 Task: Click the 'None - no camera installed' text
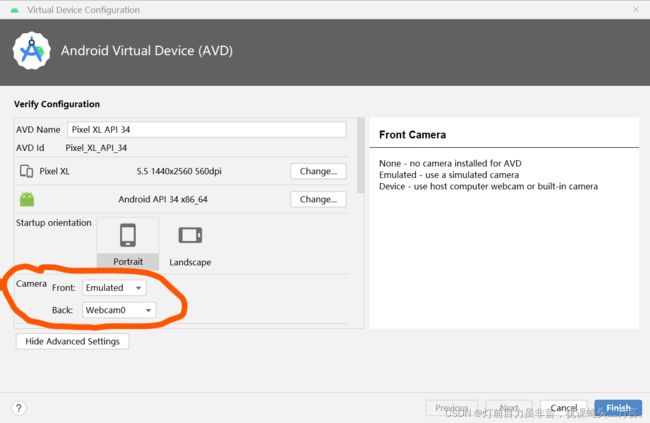pyautogui.click(x=450, y=163)
